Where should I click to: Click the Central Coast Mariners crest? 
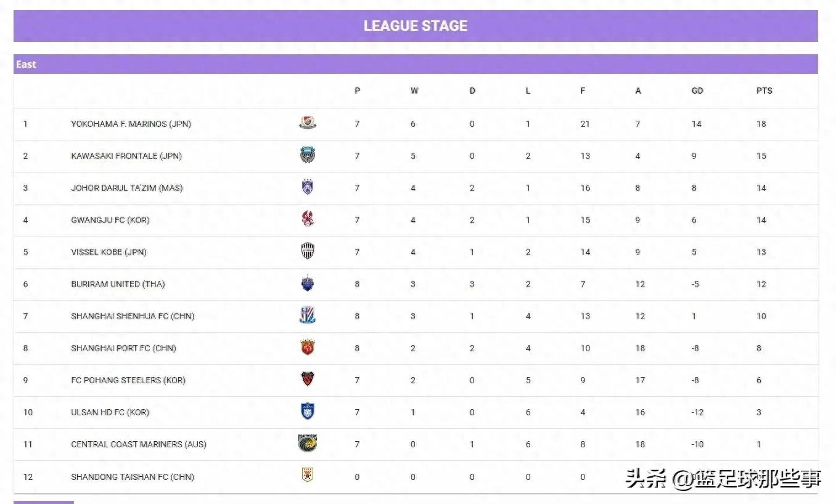[308, 444]
